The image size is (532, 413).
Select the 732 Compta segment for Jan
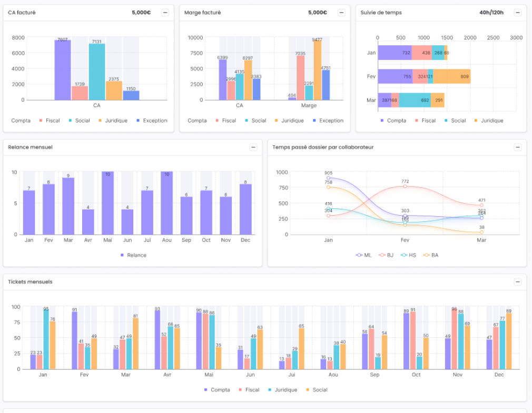(x=395, y=53)
